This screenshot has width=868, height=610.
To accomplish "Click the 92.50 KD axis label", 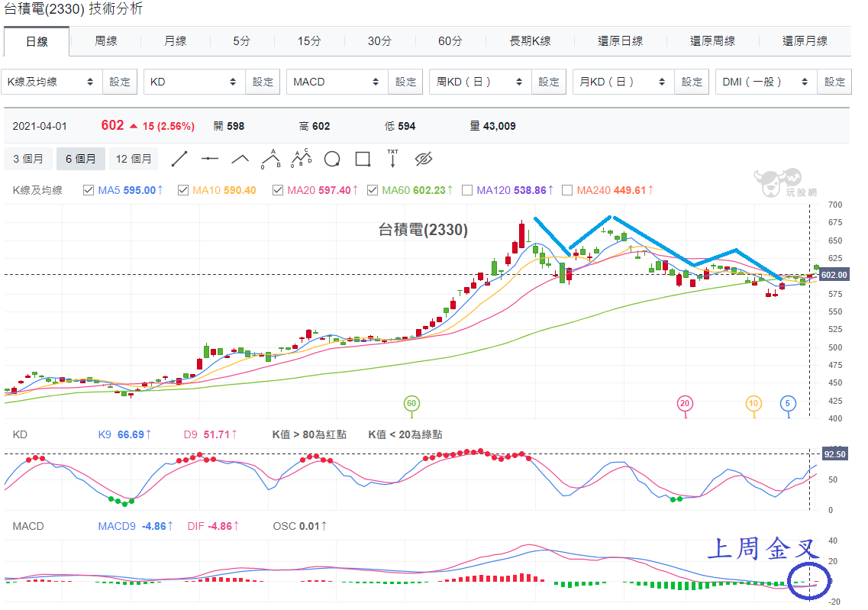I will (x=834, y=454).
